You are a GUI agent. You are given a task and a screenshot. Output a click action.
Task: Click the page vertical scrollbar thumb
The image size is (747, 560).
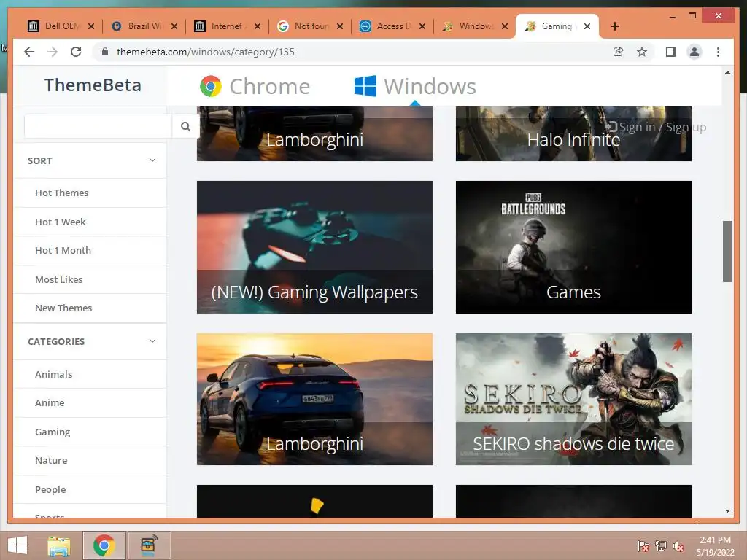[x=727, y=252]
